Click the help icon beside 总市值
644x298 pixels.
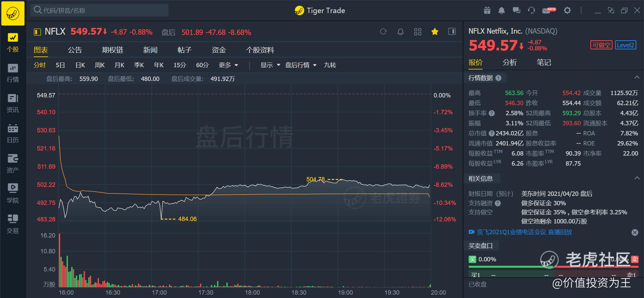click(492, 133)
